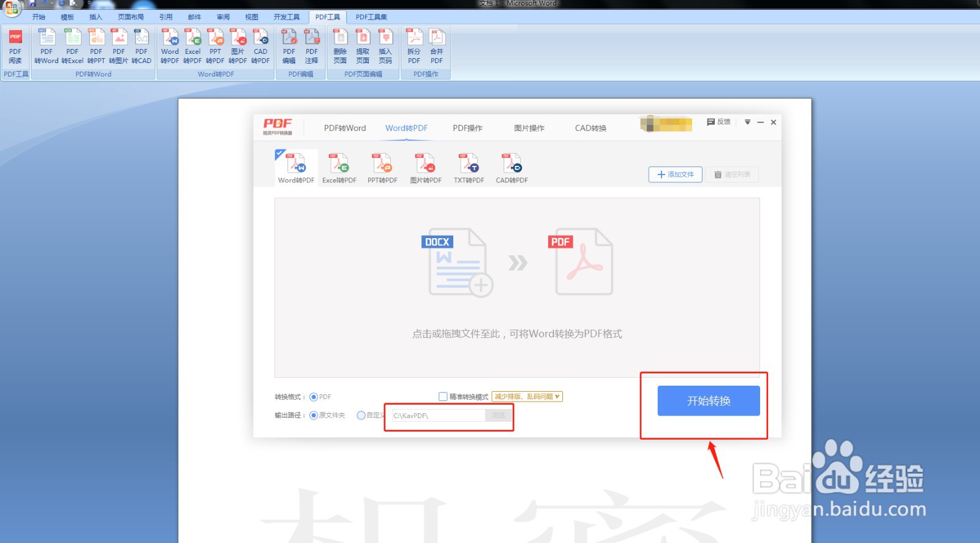Switch to CAD转换 tab in dialog

coord(590,128)
